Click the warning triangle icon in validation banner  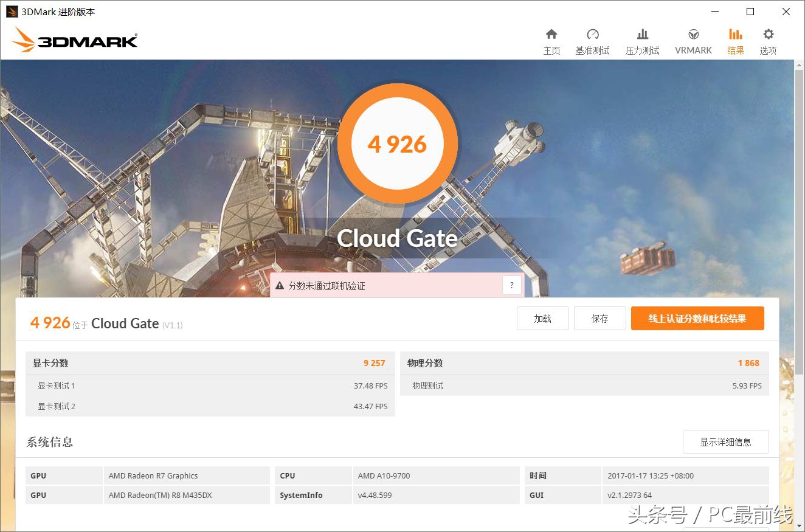pyautogui.click(x=280, y=286)
